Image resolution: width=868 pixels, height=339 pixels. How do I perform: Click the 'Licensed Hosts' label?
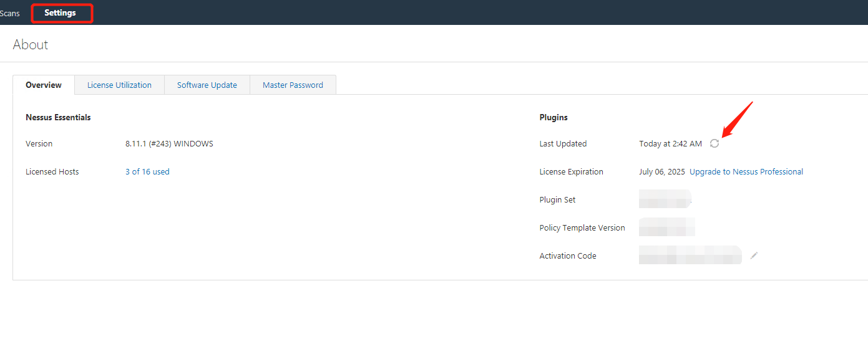pos(52,171)
